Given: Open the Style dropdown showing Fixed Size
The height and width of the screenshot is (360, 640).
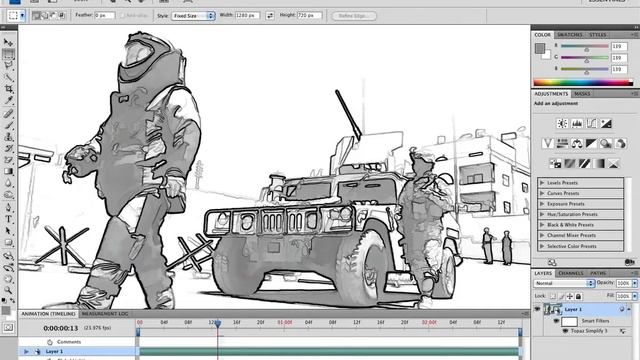Looking at the screenshot, I should [x=193, y=16].
